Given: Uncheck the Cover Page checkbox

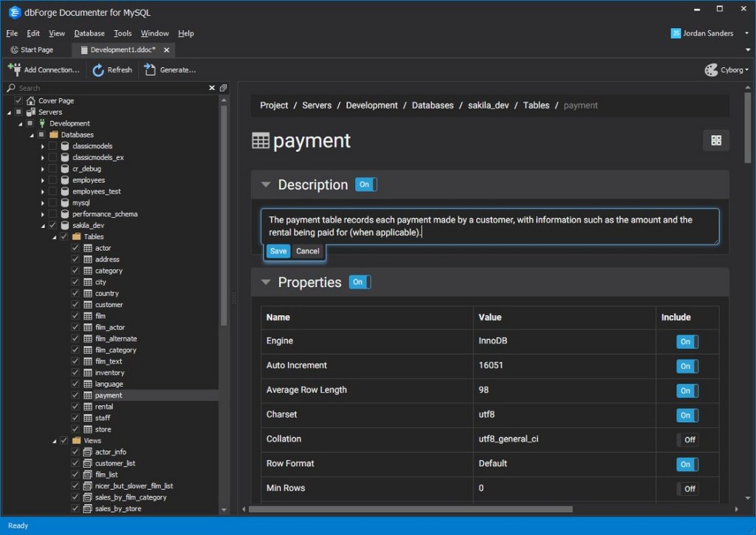Looking at the screenshot, I should 18,101.
